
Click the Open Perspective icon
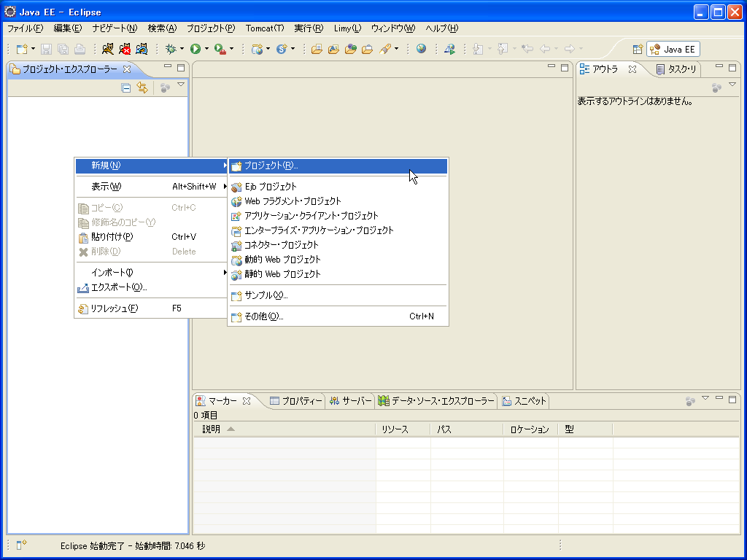638,49
